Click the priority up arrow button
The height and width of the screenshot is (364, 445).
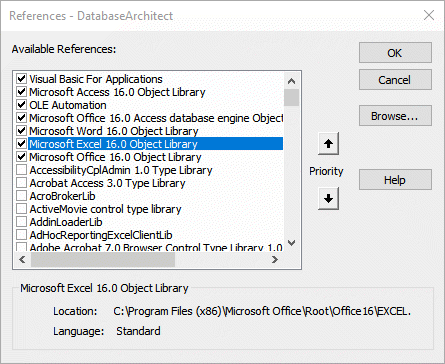click(x=328, y=144)
